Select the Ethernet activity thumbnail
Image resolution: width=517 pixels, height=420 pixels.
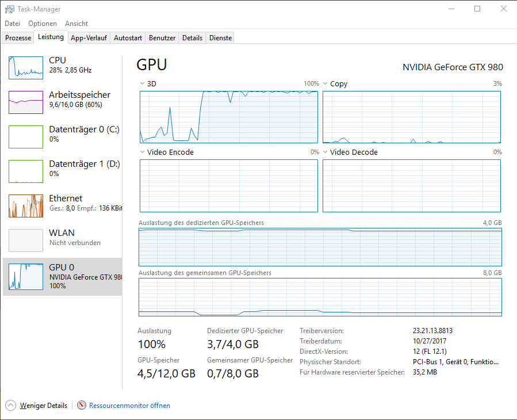point(26,206)
